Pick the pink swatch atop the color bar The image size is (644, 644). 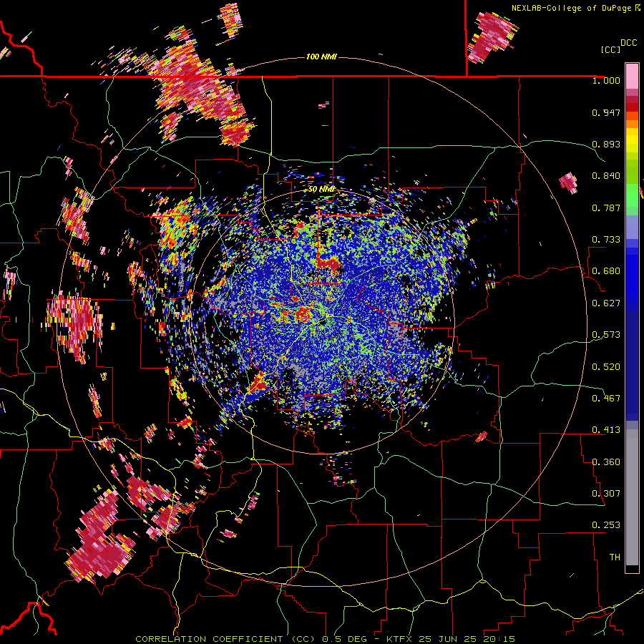[x=632, y=76]
